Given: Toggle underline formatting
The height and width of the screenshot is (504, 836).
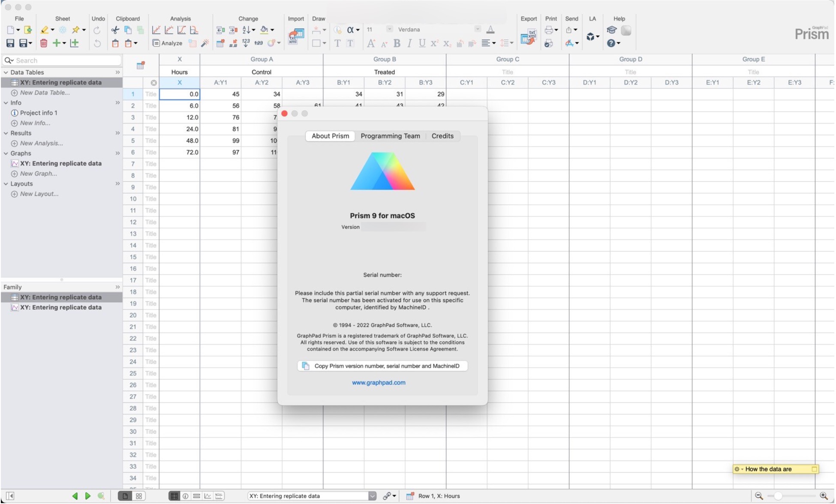Looking at the screenshot, I should click(x=421, y=43).
